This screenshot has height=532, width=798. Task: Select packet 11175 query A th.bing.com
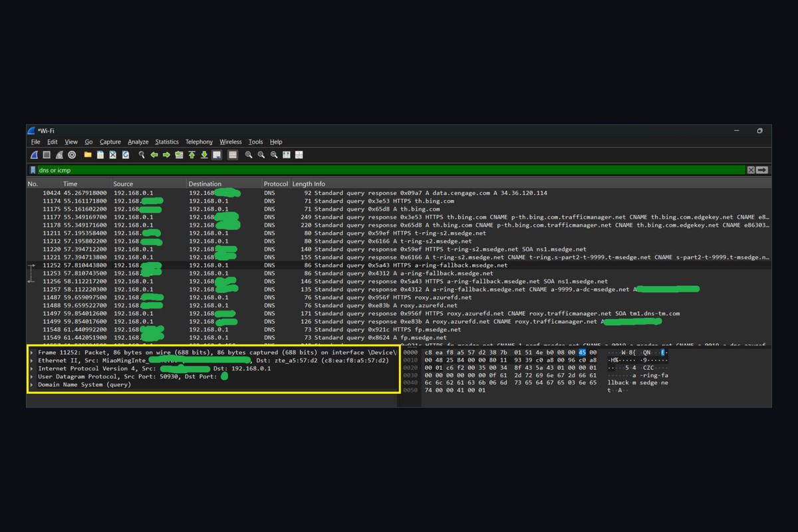click(399, 209)
